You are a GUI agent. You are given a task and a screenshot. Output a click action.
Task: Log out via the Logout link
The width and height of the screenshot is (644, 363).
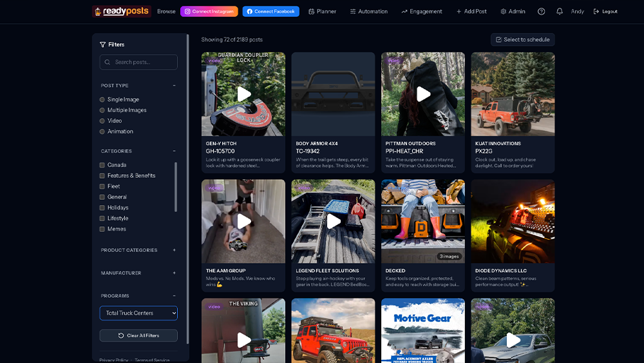pyautogui.click(x=605, y=12)
